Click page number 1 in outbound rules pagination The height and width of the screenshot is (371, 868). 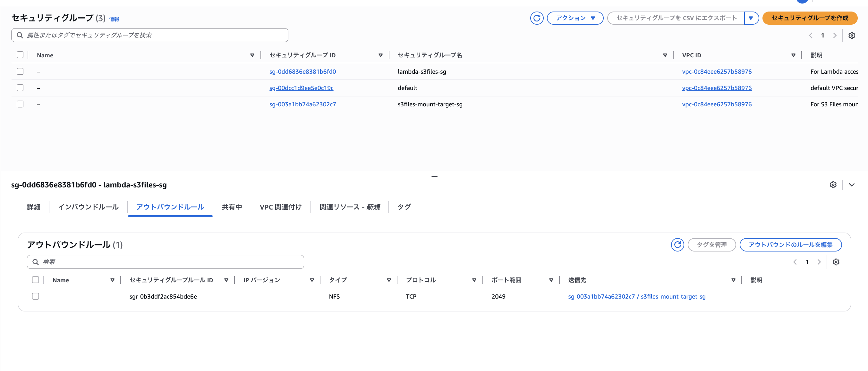807,262
